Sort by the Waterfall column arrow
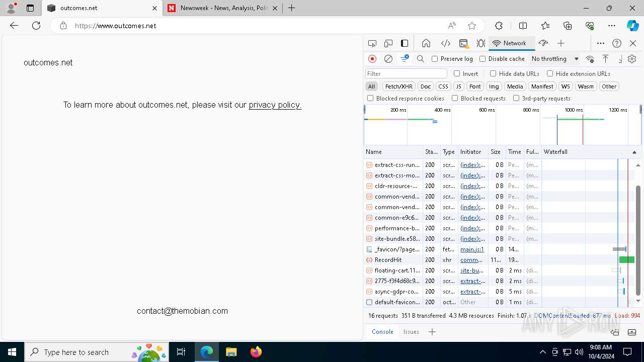 [x=634, y=152]
